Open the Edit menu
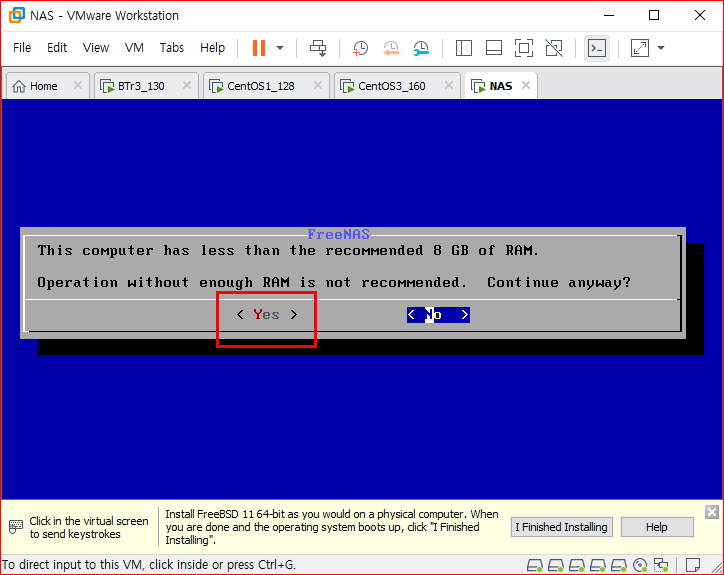 57,48
